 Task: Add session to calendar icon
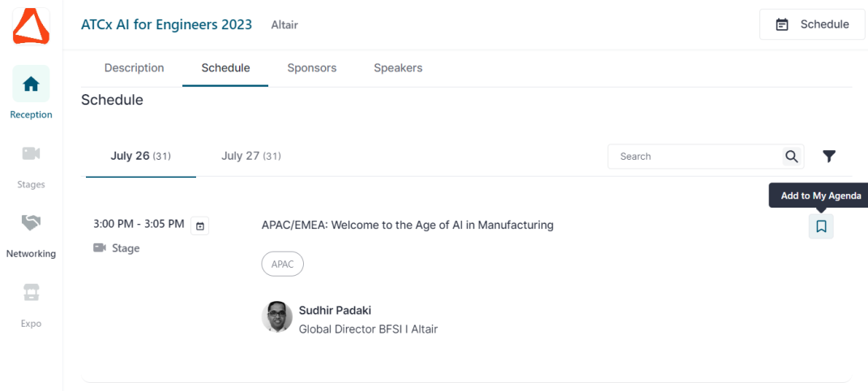click(200, 226)
